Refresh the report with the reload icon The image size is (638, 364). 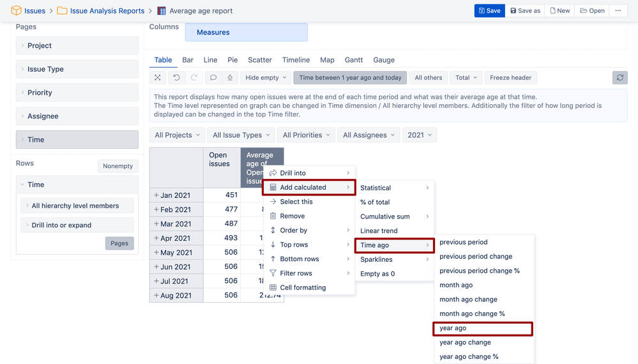click(x=619, y=78)
